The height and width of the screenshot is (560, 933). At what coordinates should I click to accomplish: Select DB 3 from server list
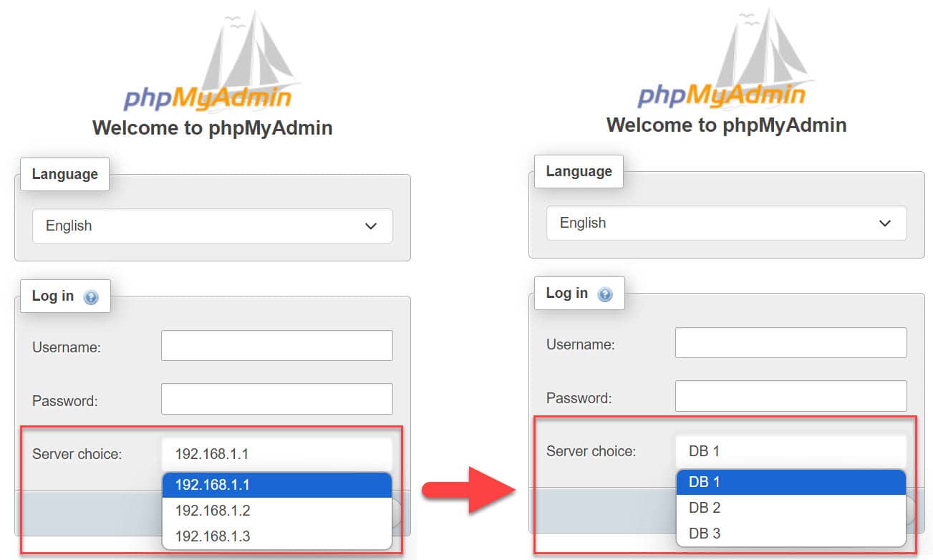[791, 534]
